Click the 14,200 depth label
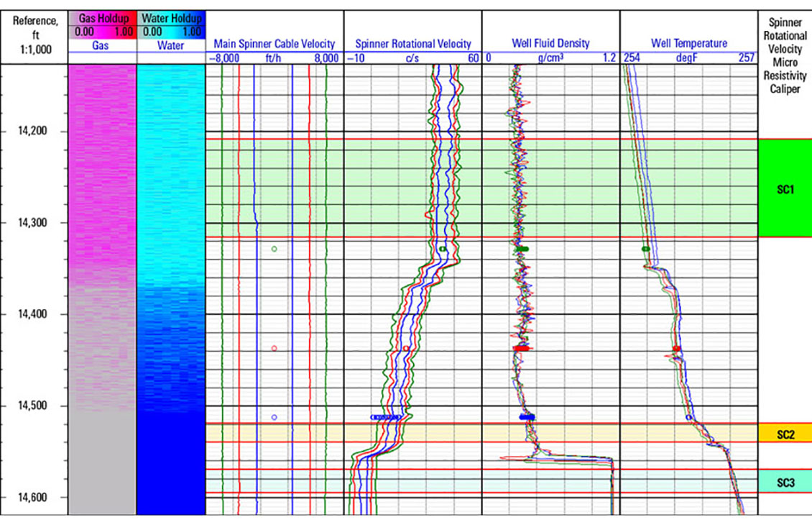The image size is (812, 525). pos(32,131)
